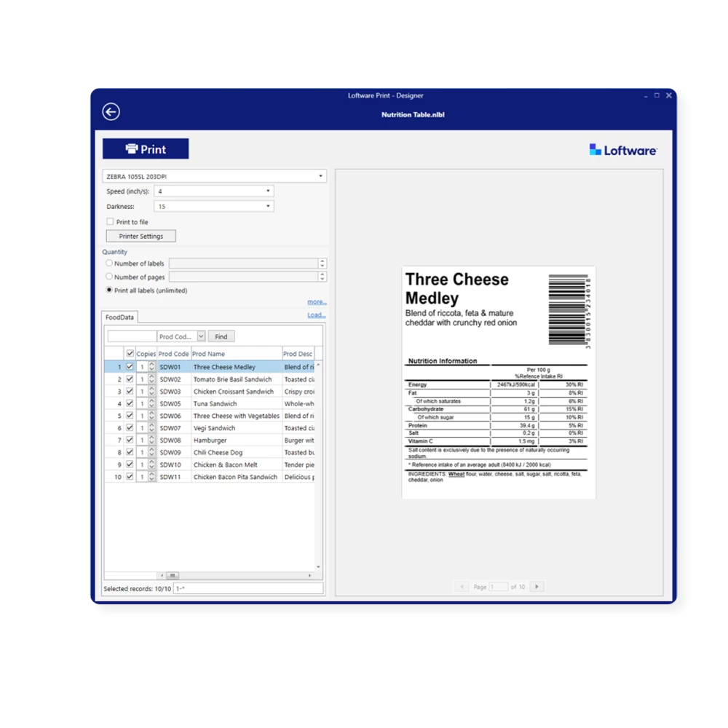Toggle the select-all checkbox in table header
The width and height of the screenshot is (728, 728).
(130, 354)
